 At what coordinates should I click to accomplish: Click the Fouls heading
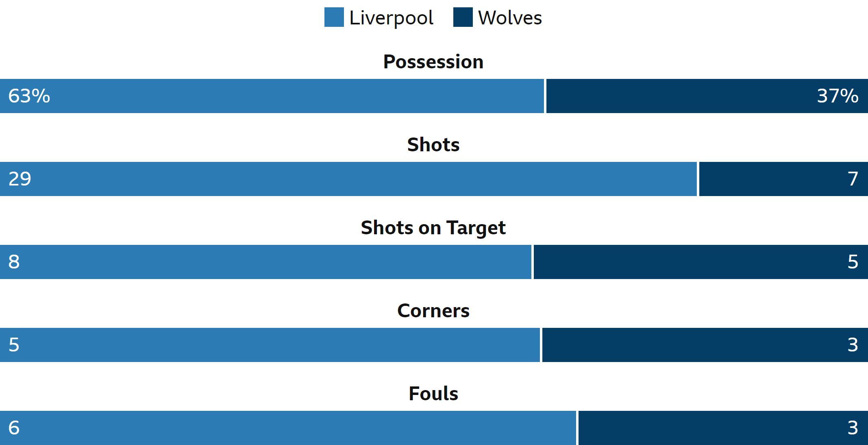[x=433, y=394]
